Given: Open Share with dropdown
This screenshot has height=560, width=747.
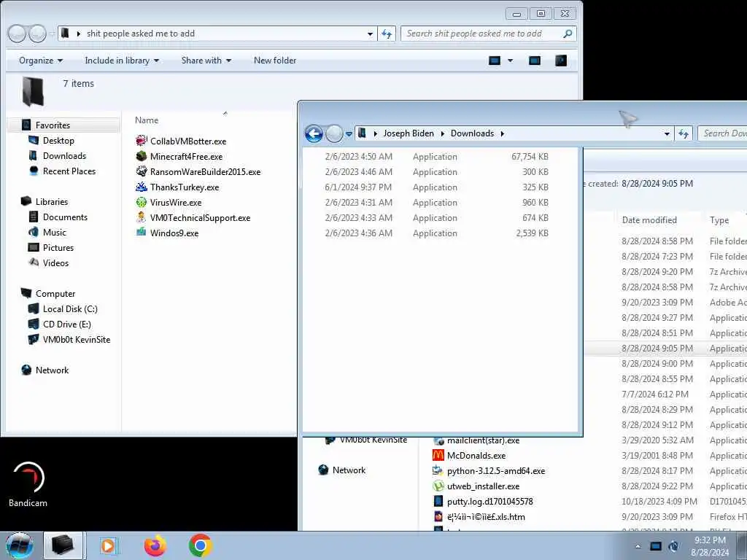Looking at the screenshot, I should [206, 61].
